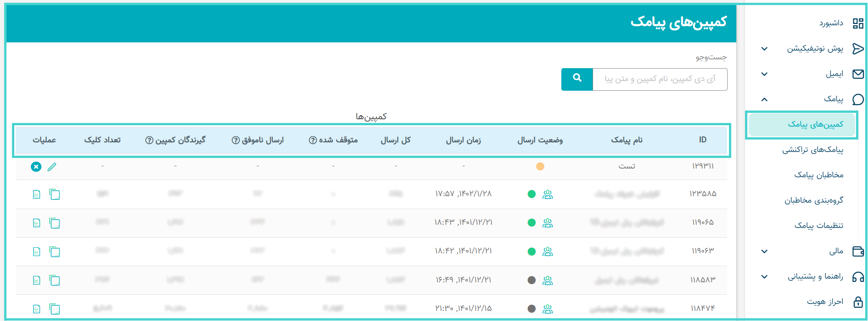Viewport: 868px width, 321px height.
Task: Collapse the پیامک menu chevron
Action: click(x=764, y=99)
